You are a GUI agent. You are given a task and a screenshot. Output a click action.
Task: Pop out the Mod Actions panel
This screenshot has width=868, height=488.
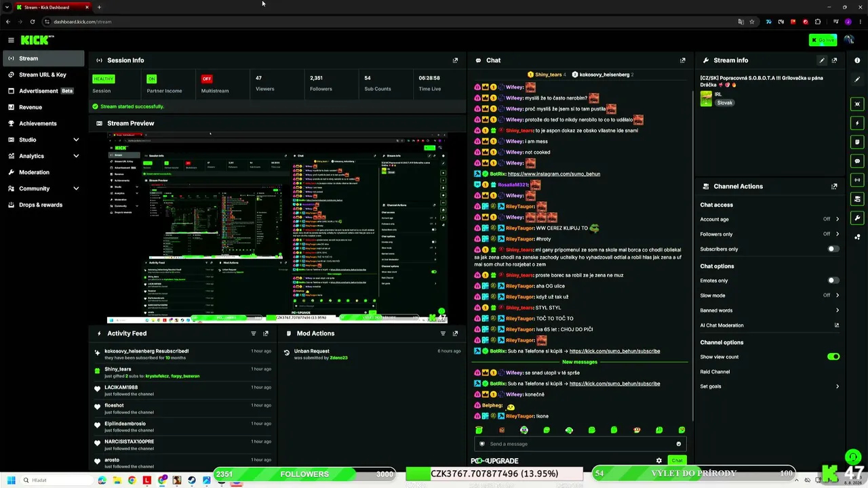[x=455, y=333]
